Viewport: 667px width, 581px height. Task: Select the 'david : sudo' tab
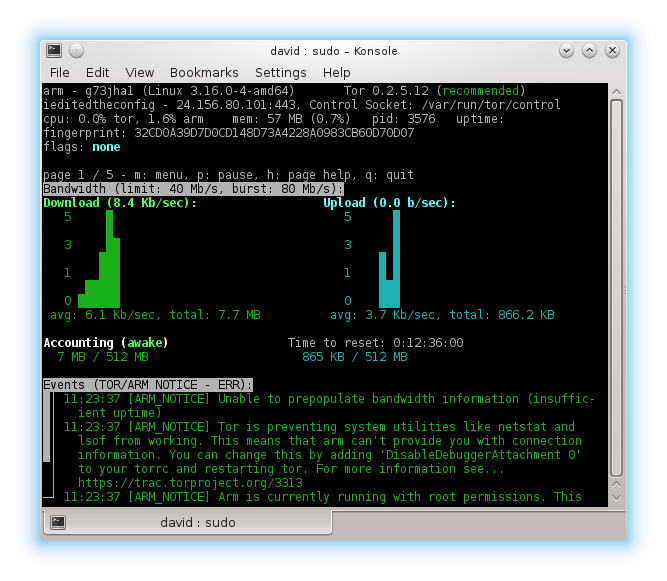[188, 522]
